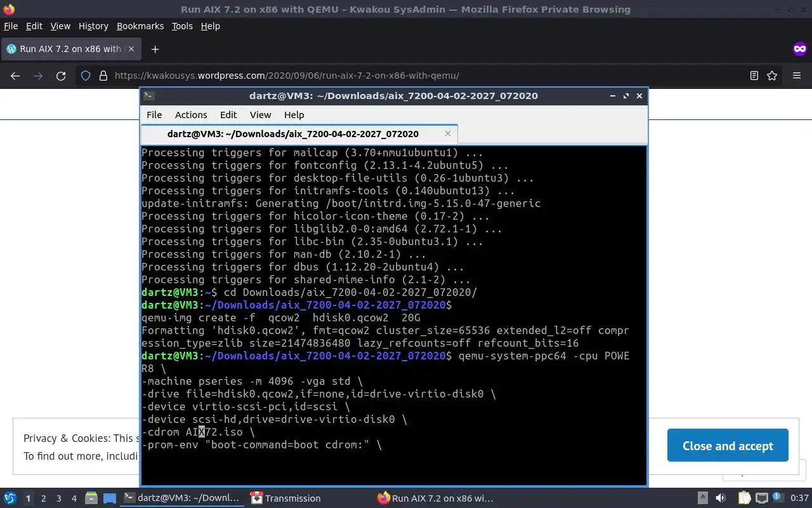Click the tracking protection shield icon
This screenshot has width=812, height=508.
pyautogui.click(x=86, y=76)
